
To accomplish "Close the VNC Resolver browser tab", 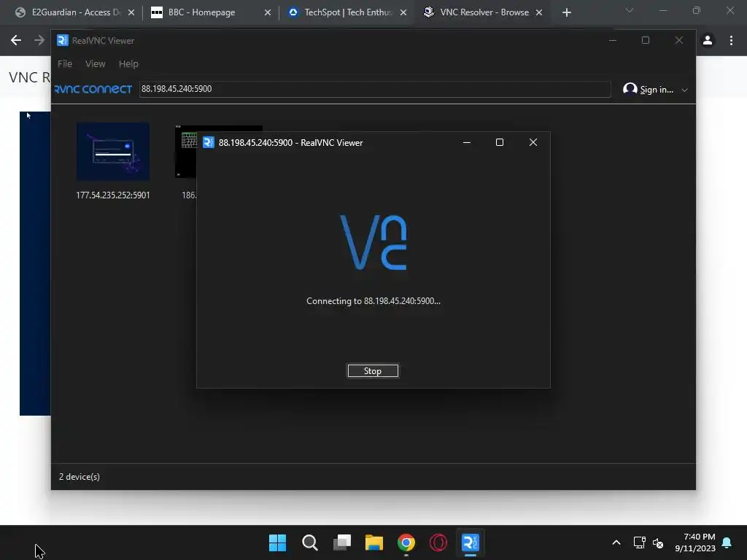I will click(x=539, y=12).
